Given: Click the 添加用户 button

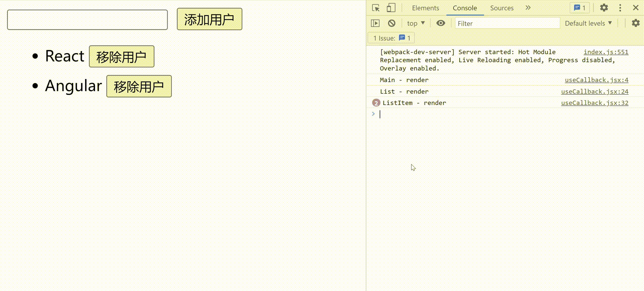Looking at the screenshot, I should 209,19.
